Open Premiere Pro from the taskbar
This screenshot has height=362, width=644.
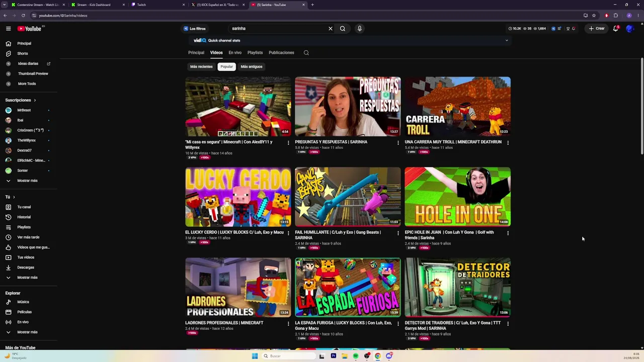(333, 356)
